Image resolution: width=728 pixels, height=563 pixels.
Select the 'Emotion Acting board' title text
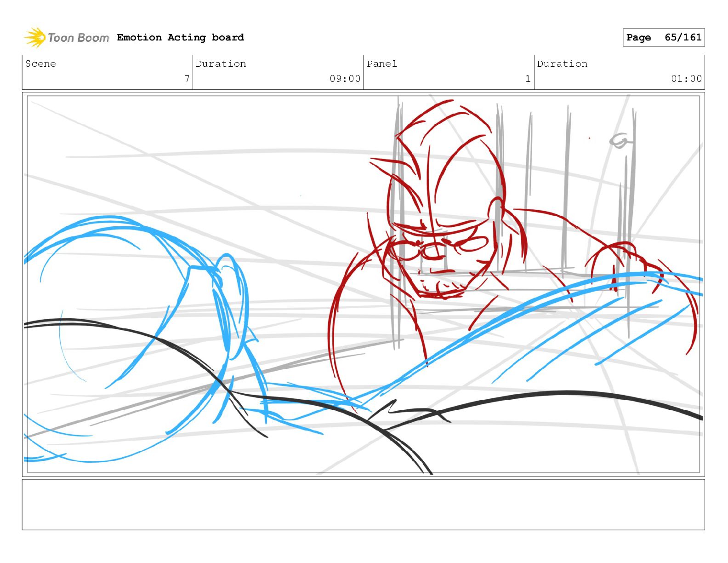coord(180,37)
